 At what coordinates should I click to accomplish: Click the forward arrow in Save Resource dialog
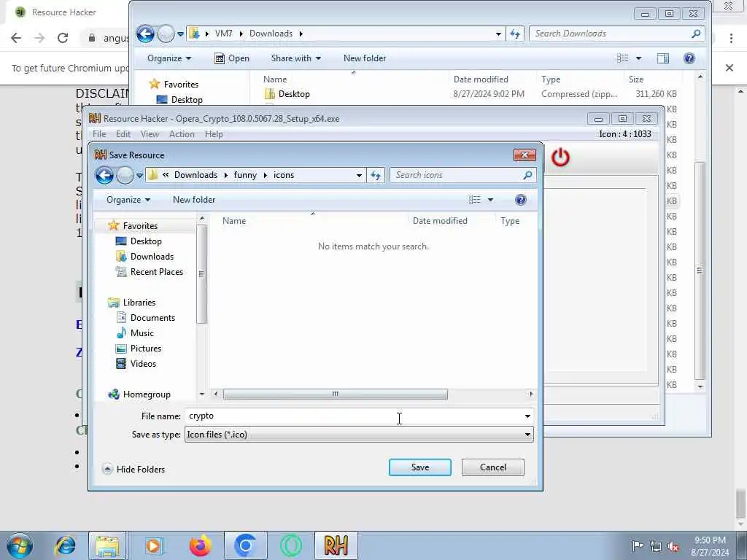(125, 175)
